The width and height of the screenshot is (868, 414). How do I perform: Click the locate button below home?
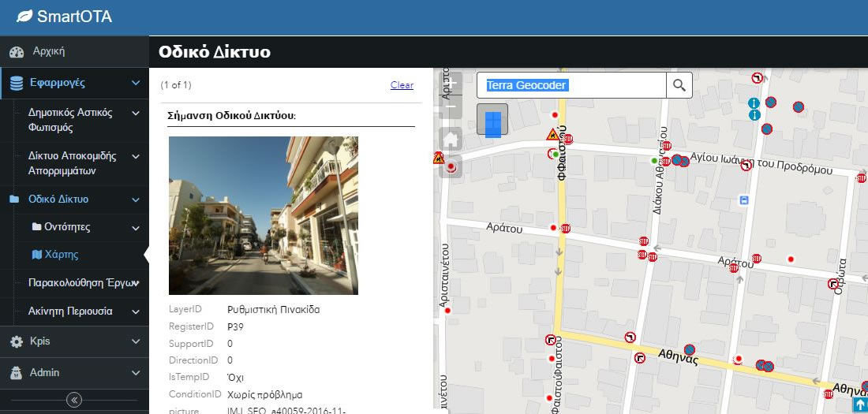[451, 166]
